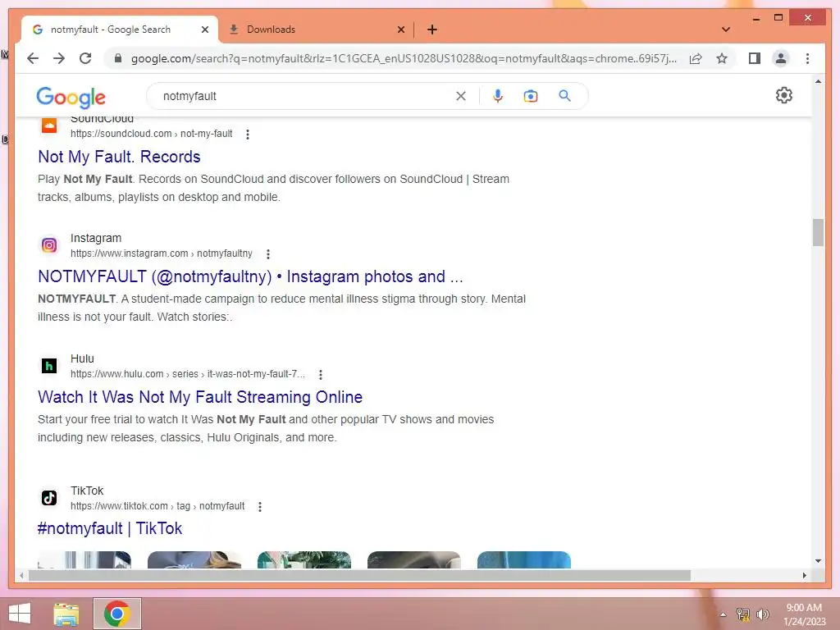Click the Chrome taskbar icon

click(x=117, y=614)
